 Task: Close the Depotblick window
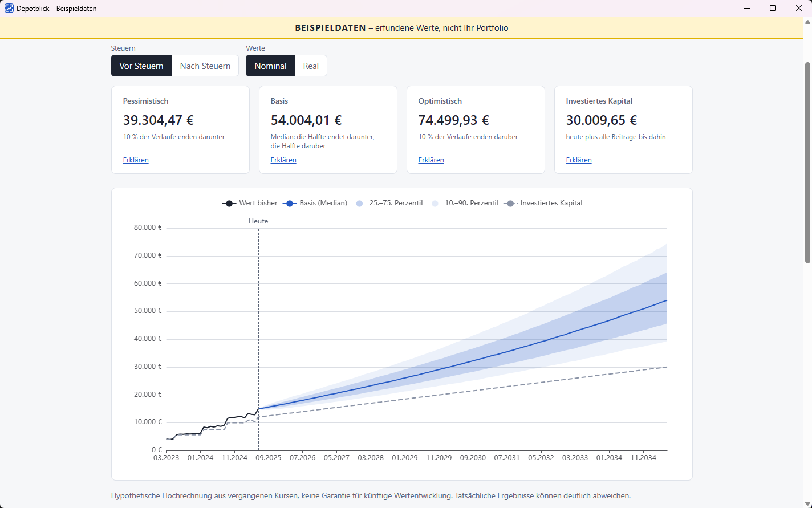799,8
